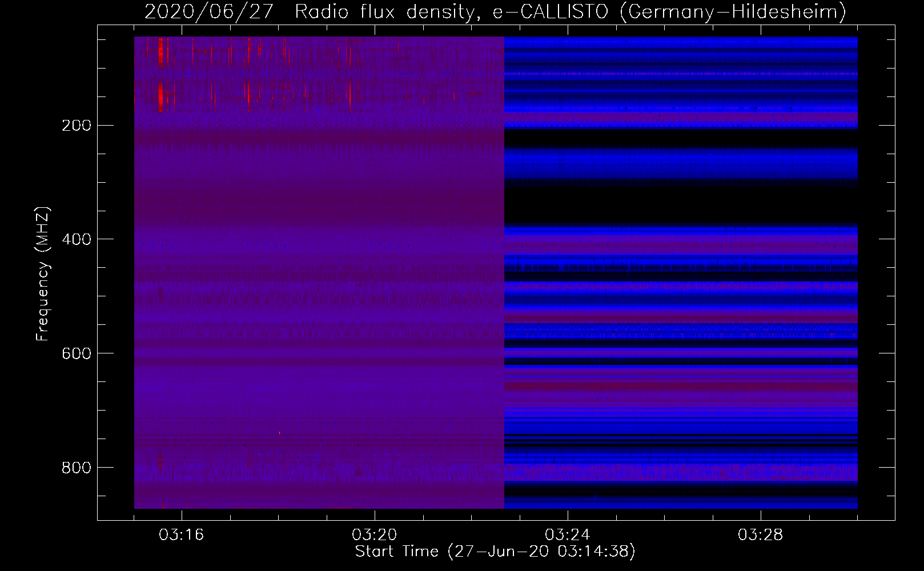924x571 pixels.
Task: Click the frequency tick label 200
Action: (77, 126)
